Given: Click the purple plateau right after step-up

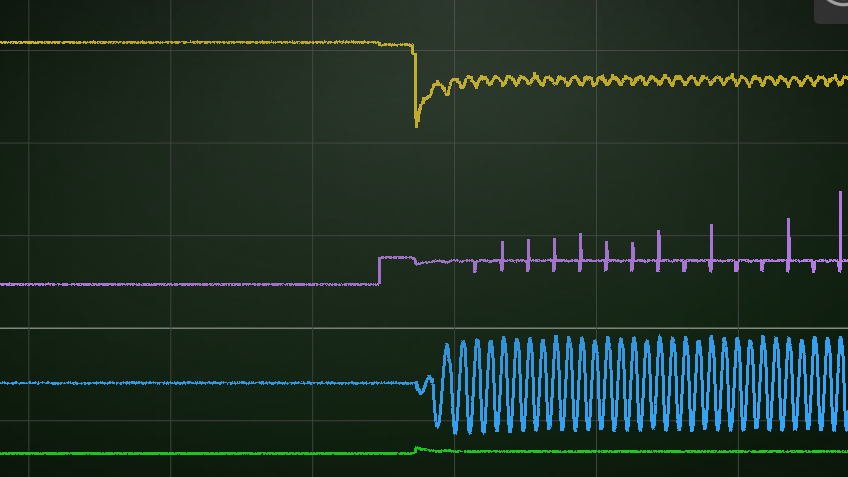Looking at the screenshot, I should pyautogui.click(x=396, y=257).
